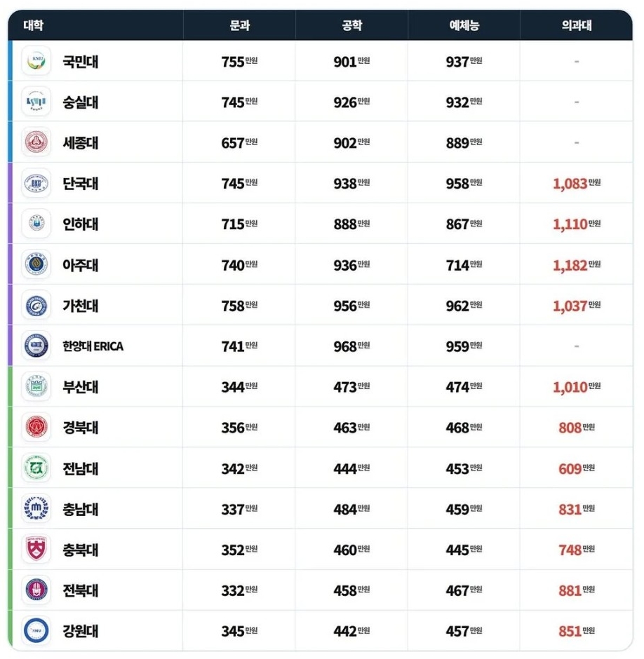Click the 강원대 KNU circular logo
644x659 pixels.
pyautogui.click(x=36, y=630)
